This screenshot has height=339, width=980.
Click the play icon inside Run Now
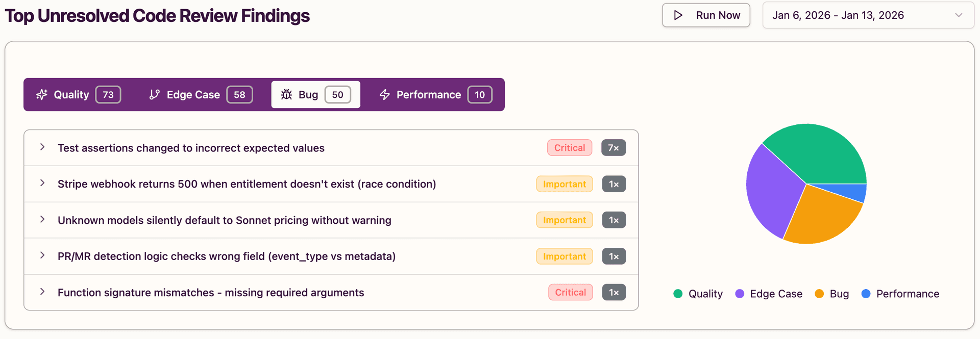(x=679, y=15)
